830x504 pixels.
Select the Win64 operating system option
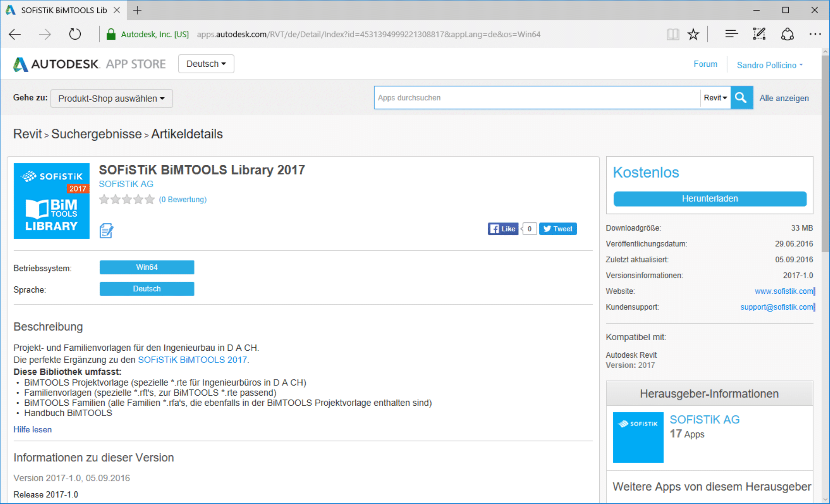[147, 267]
